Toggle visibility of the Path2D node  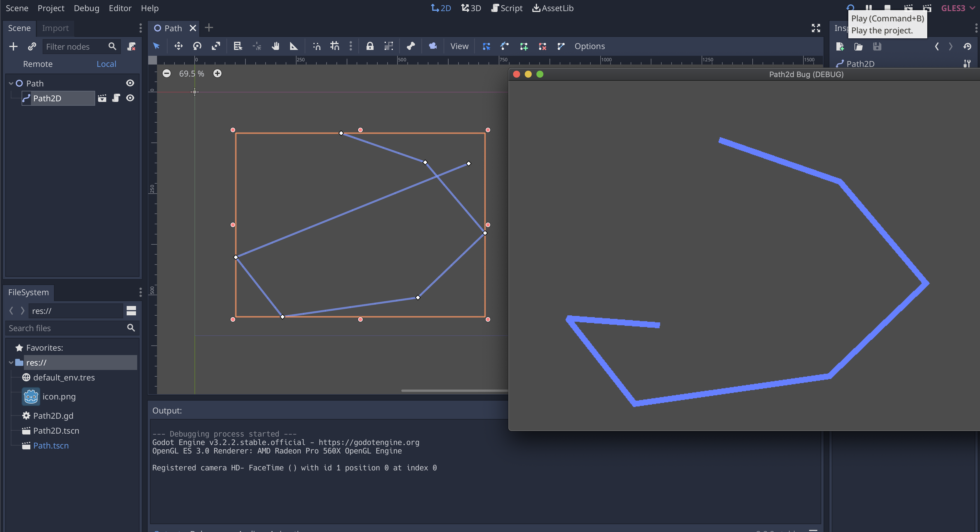(x=130, y=98)
